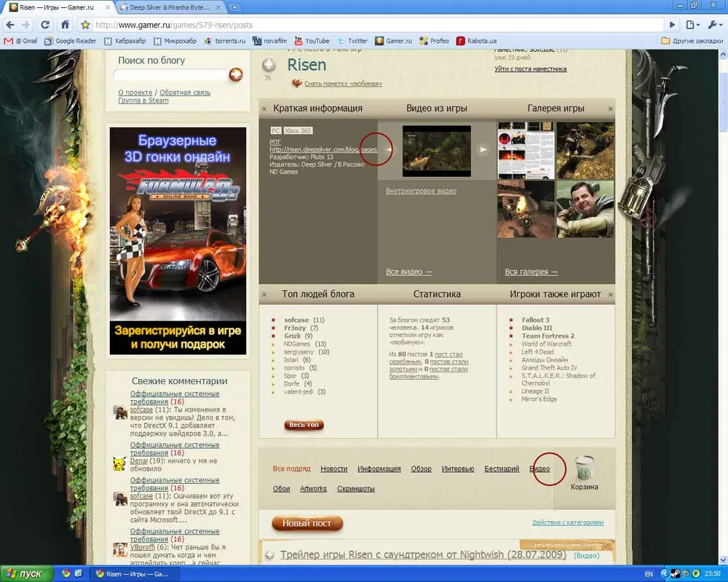
Task: Click the address bar URL field
Action: (376, 25)
